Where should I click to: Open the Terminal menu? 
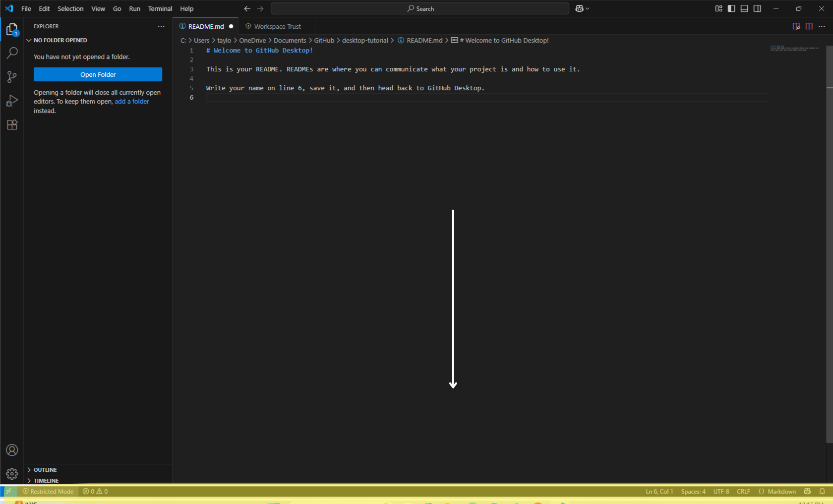pos(160,8)
